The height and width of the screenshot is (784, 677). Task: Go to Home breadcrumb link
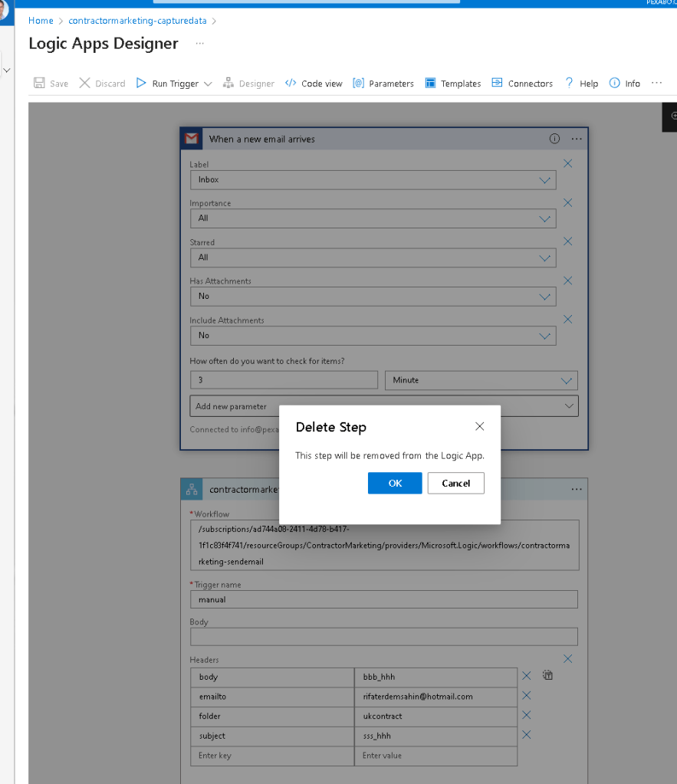(41, 21)
